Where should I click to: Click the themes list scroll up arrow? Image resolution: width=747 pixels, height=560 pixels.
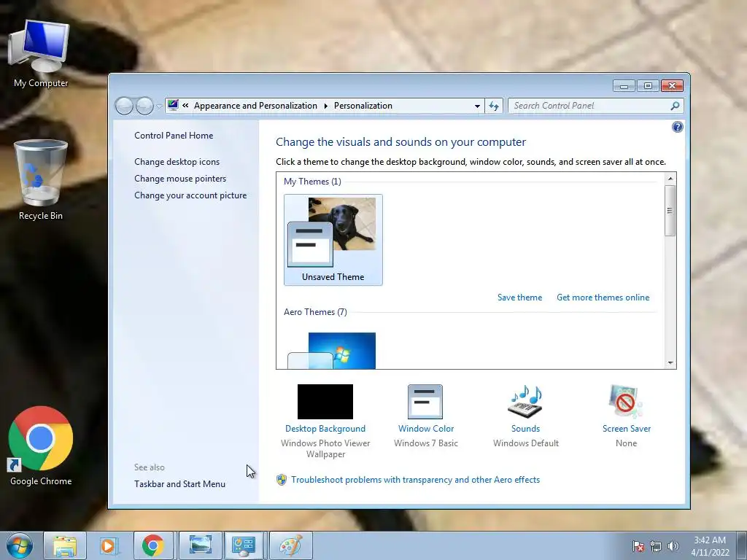[670, 179]
